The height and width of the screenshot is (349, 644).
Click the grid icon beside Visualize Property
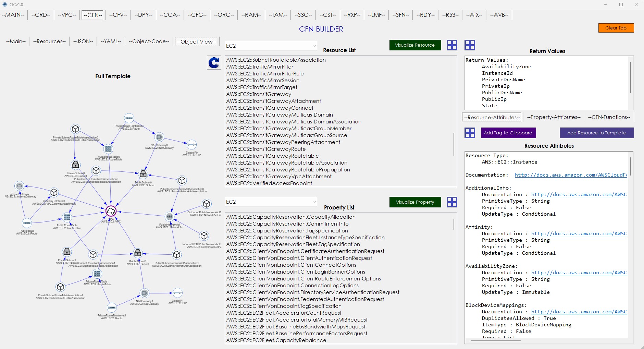(452, 202)
